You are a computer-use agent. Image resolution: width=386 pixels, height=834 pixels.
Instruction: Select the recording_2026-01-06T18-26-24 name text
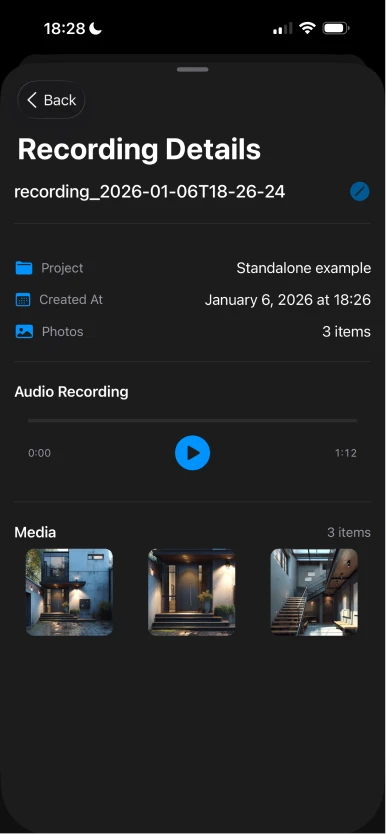click(149, 192)
